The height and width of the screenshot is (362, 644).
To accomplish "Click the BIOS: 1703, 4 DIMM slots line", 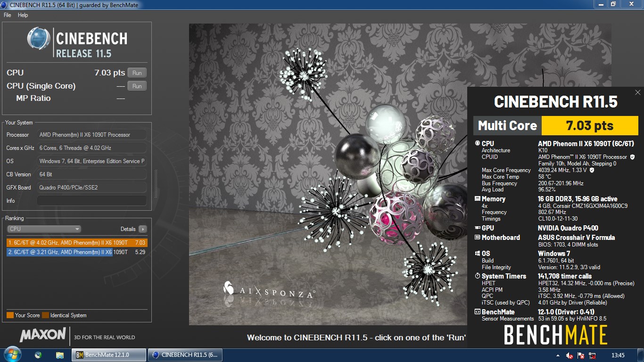I will click(568, 245).
